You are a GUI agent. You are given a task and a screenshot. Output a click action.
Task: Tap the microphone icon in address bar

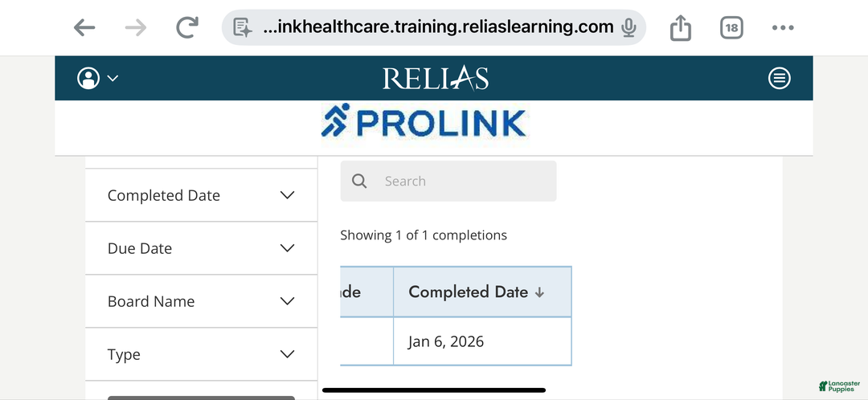coord(628,28)
